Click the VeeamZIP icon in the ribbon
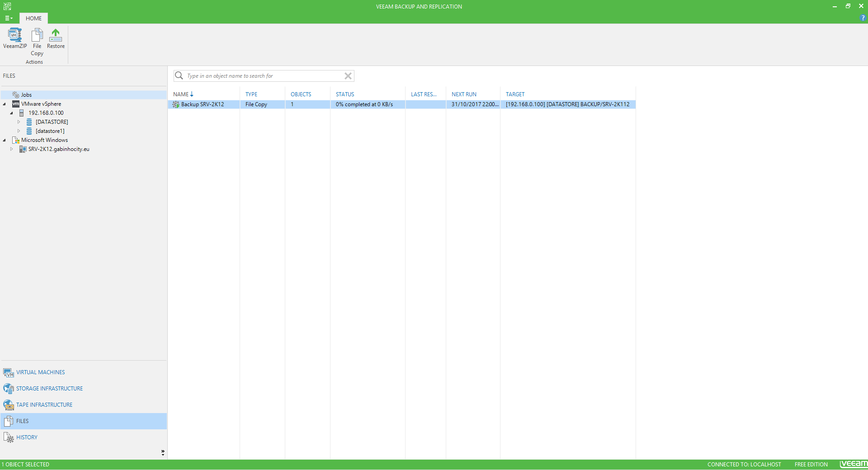This screenshot has height=470, width=868. coord(15,35)
